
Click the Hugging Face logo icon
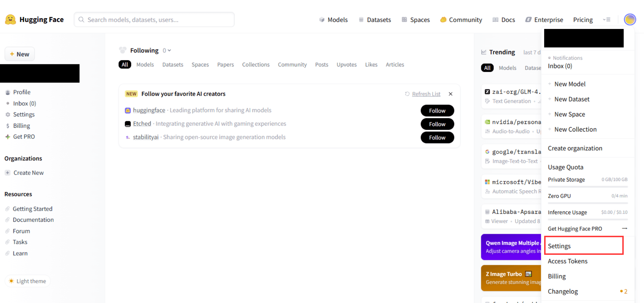(x=10, y=20)
